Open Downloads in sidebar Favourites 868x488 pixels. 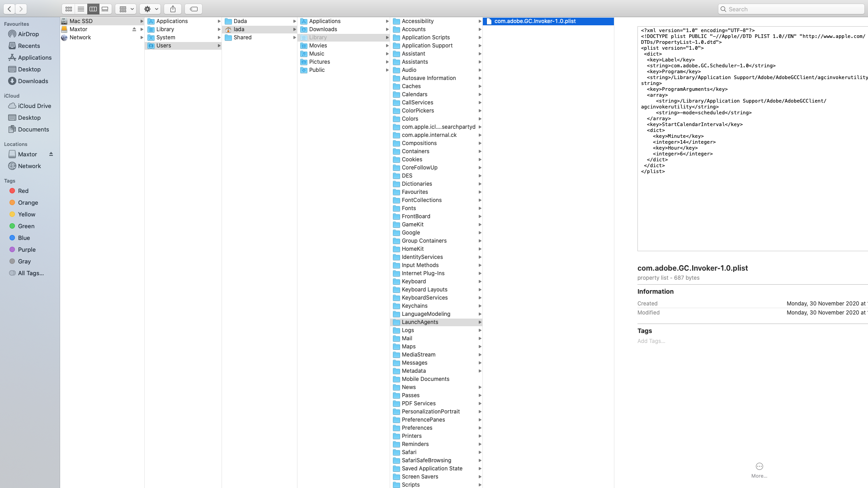click(x=33, y=81)
